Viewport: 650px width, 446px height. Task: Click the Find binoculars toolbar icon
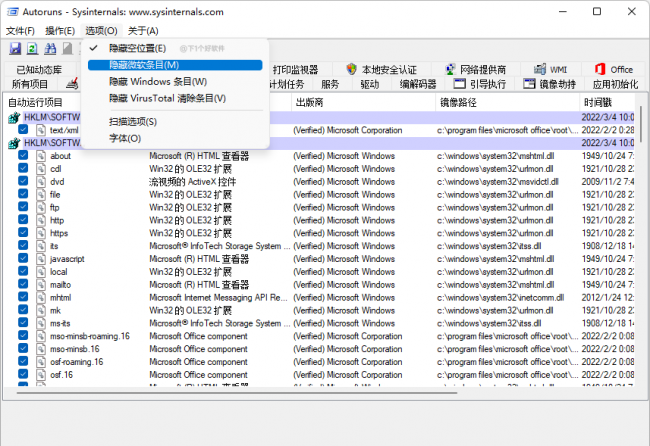click(50, 48)
